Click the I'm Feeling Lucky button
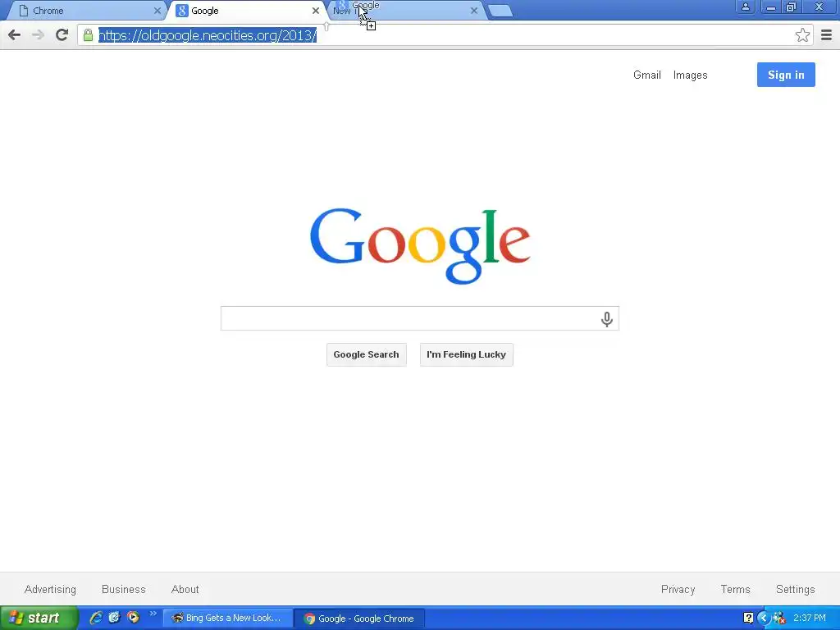 click(x=466, y=354)
